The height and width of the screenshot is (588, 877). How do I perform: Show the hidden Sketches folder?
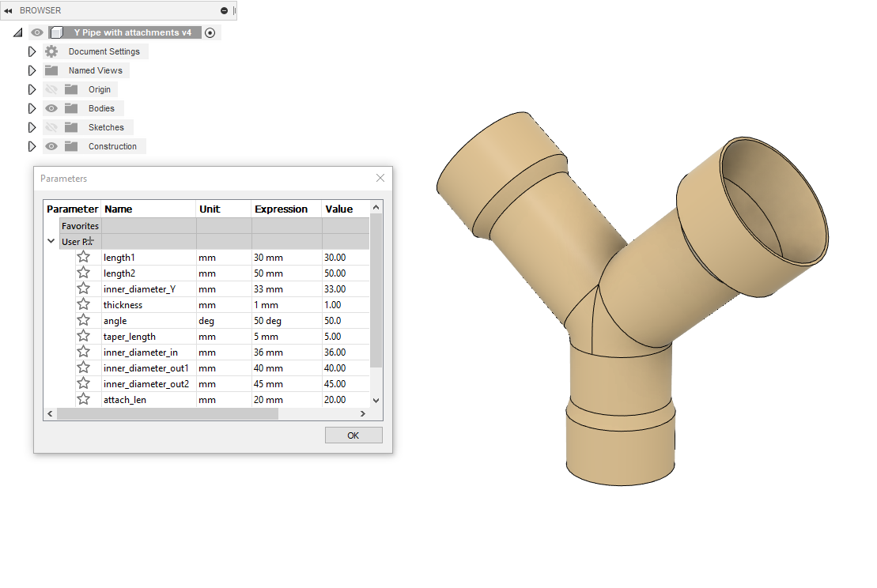pyautogui.click(x=51, y=127)
